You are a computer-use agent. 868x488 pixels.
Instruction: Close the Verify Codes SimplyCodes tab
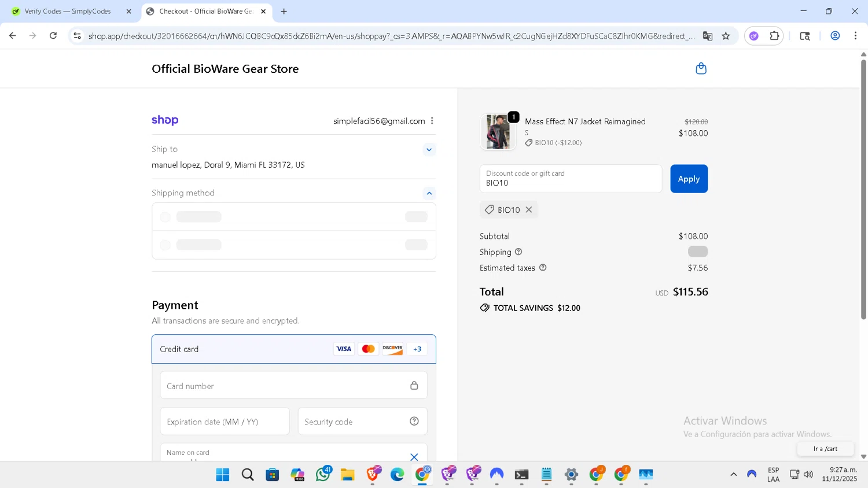(128, 12)
